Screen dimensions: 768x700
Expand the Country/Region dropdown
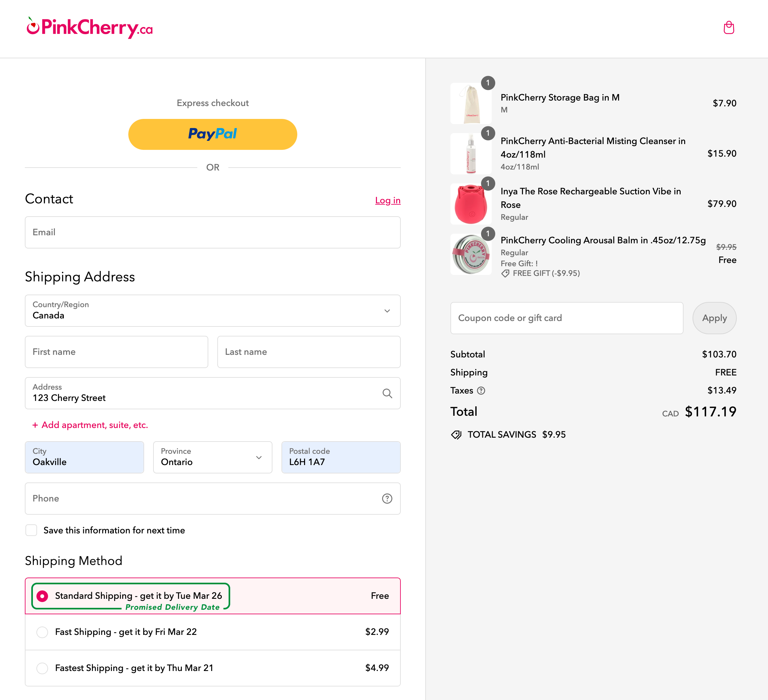point(212,310)
